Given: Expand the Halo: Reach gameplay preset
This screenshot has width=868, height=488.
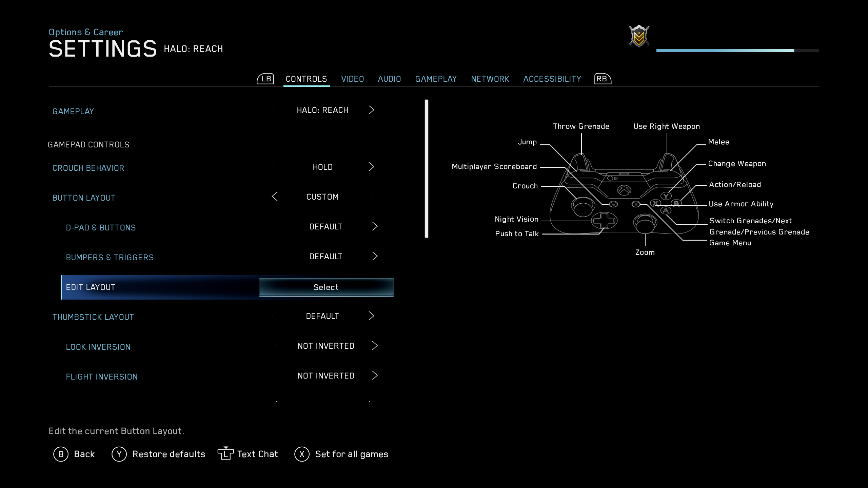Looking at the screenshot, I should pos(371,110).
